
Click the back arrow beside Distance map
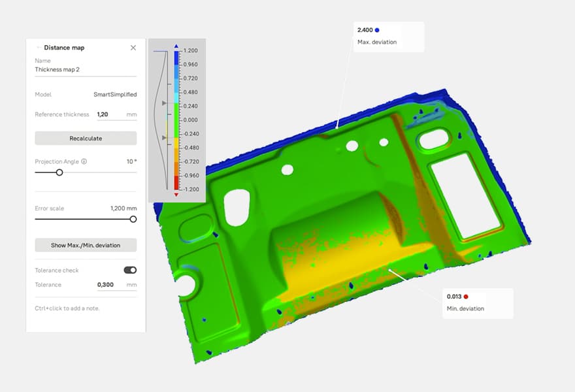39,48
